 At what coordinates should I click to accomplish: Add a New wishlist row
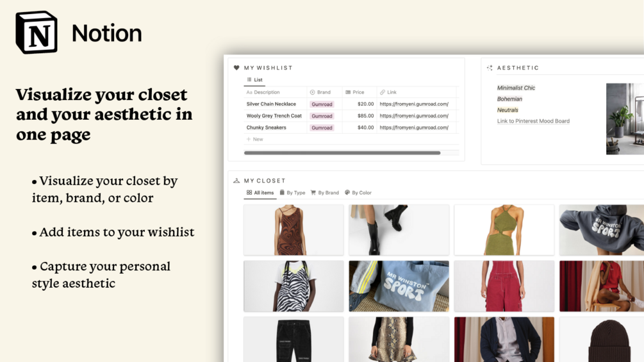(254, 139)
